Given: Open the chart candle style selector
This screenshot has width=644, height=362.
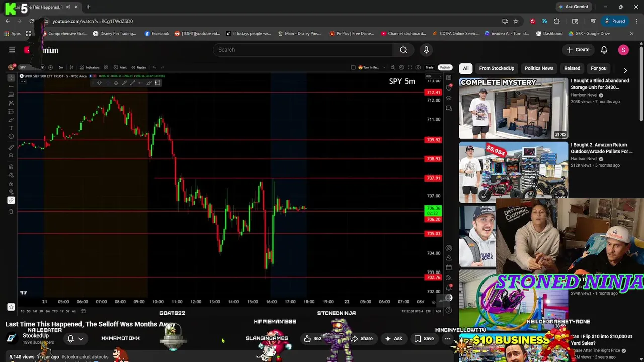Looking at the screenshot, I should click(x=71, y=67).
